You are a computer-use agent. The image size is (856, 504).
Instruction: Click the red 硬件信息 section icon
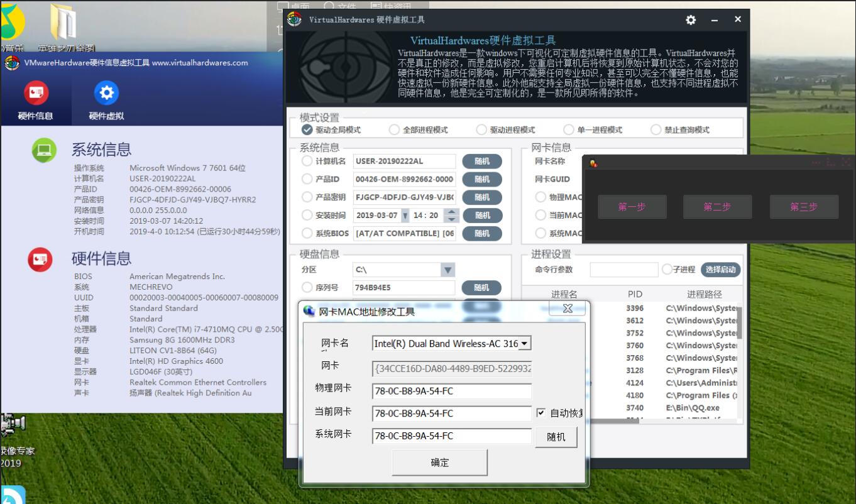coord(40,259)
